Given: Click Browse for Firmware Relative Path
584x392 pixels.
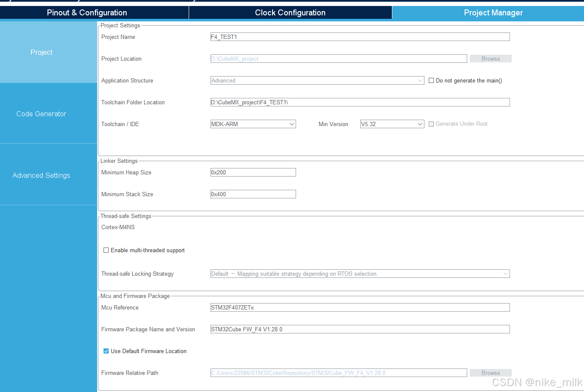Looking at the screenshot, I should click(x=490, y=372).
